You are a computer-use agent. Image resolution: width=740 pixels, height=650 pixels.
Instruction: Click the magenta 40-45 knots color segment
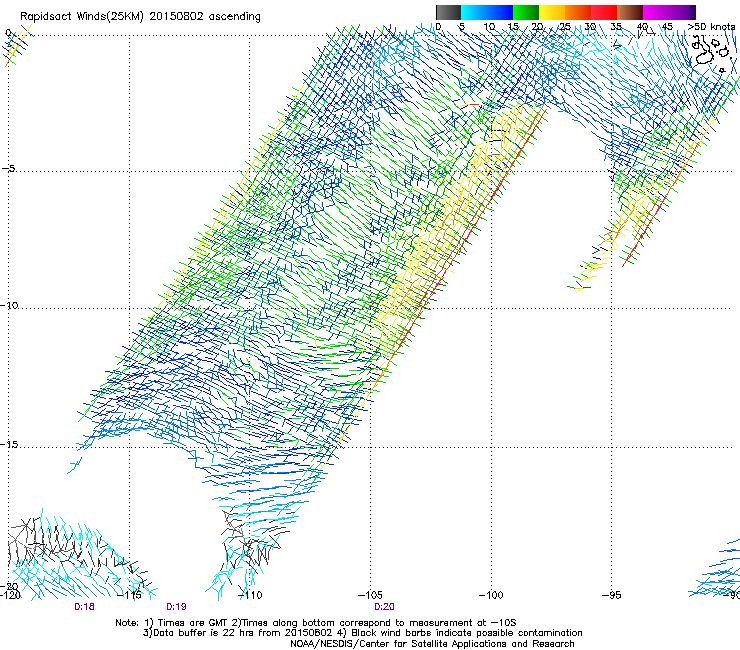pyautogui.click(x=656, y=12)
